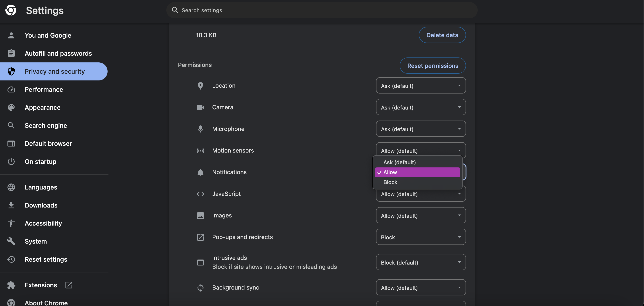Image resolution: width=644 pixels, height=306 pixels.
Task: Click the Accessibility figure icon
Action: (11, 223)
